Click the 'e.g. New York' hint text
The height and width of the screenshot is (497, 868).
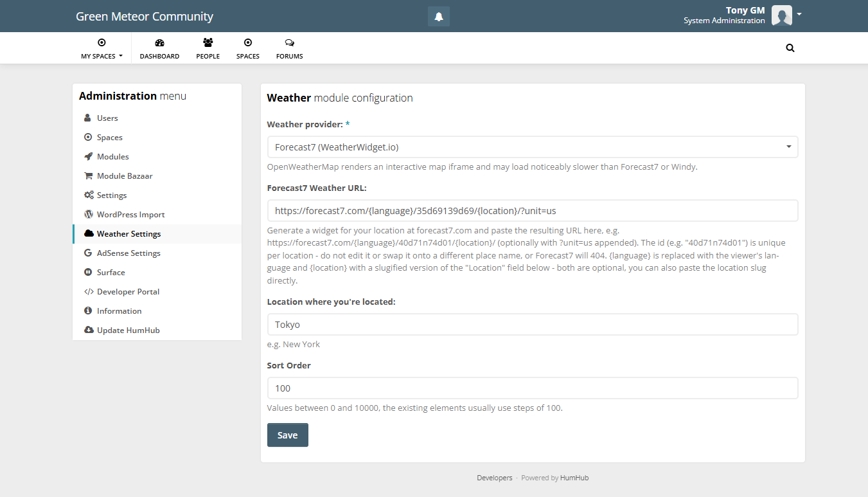pyautogui.click(x=294, y=344)
